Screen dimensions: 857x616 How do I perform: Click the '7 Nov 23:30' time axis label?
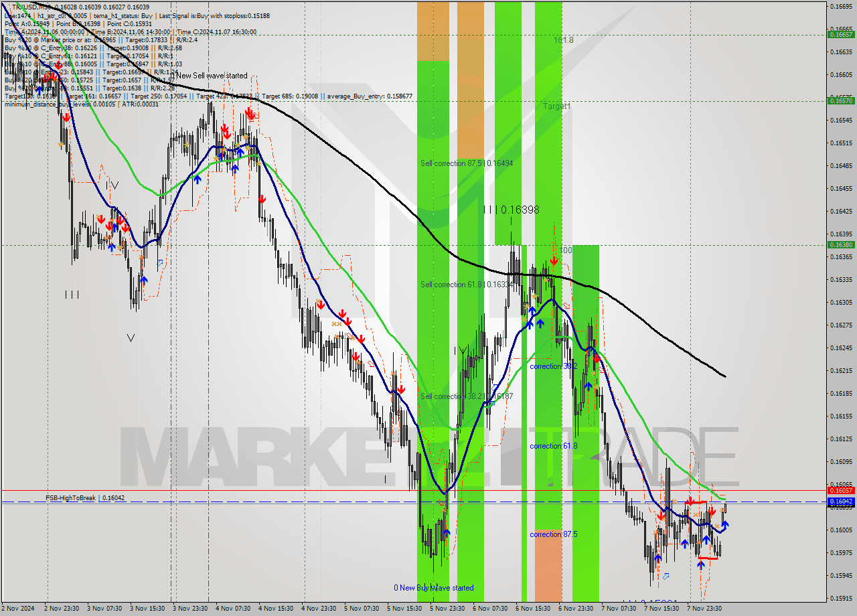(705, 609)
